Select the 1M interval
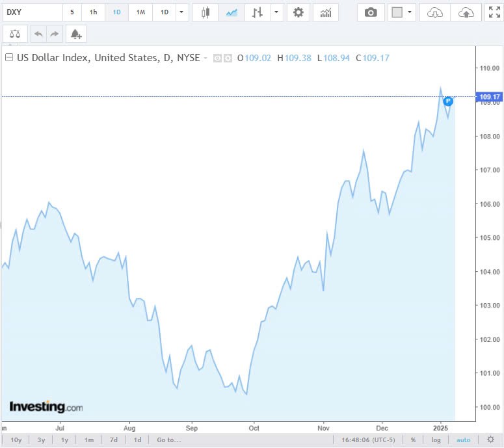Image resolution: width=504 pixels, height=448 pixels. (x=140, y=12)
